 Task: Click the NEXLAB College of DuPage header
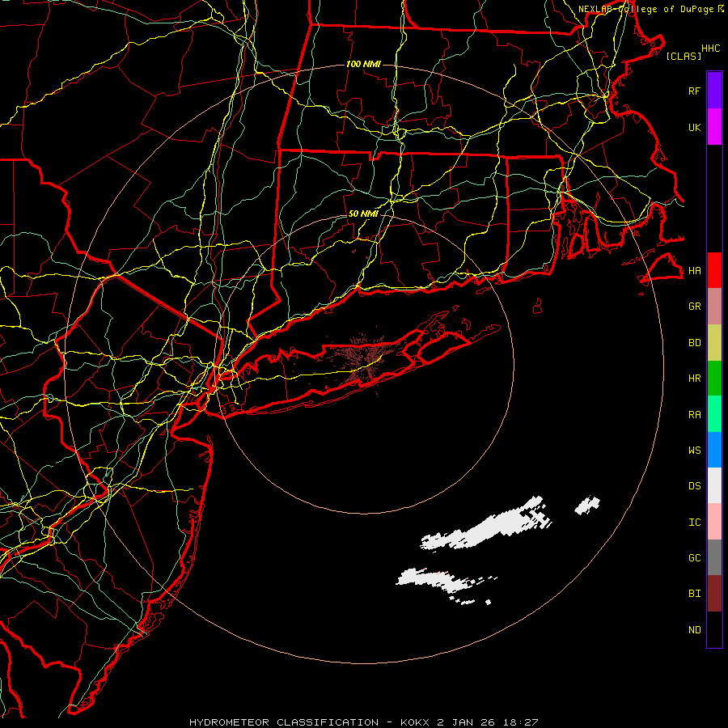pyautogui.click(x=650, y=9)
